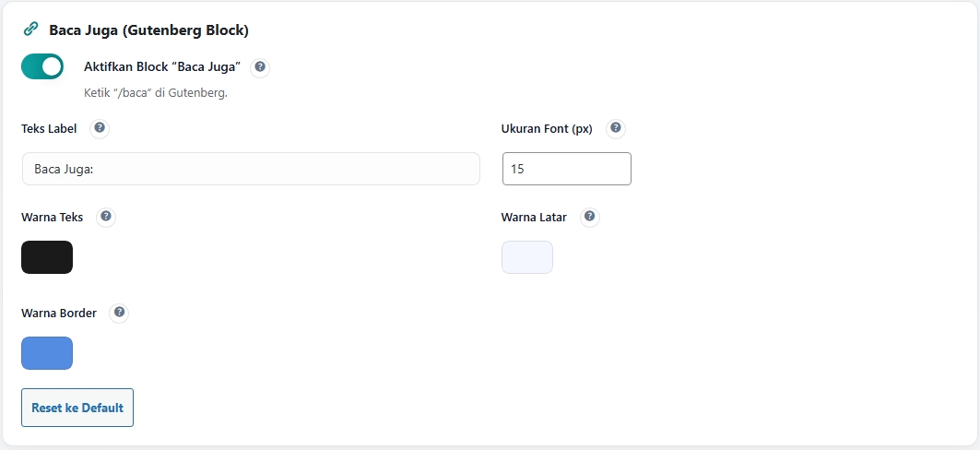Image resolution: width=980 pixels, height=450 pixels.
Task: Click the Ukuran Font (px) caption text
Action: pyautogui.click(x=547, y=129)
